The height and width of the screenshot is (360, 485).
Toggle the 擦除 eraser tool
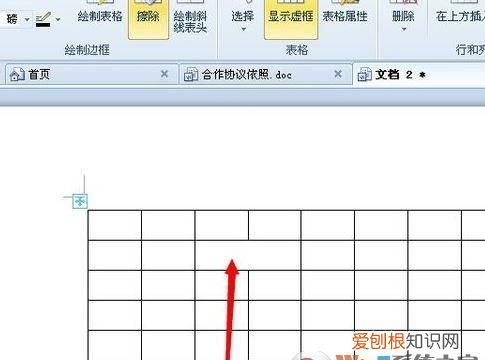pos(148,18)
